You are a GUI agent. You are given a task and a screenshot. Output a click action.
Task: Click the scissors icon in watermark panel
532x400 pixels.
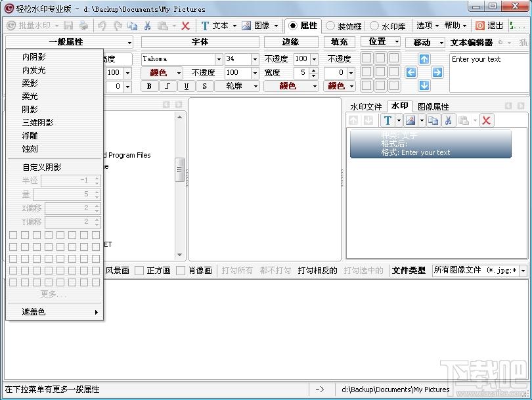point(448,120)
